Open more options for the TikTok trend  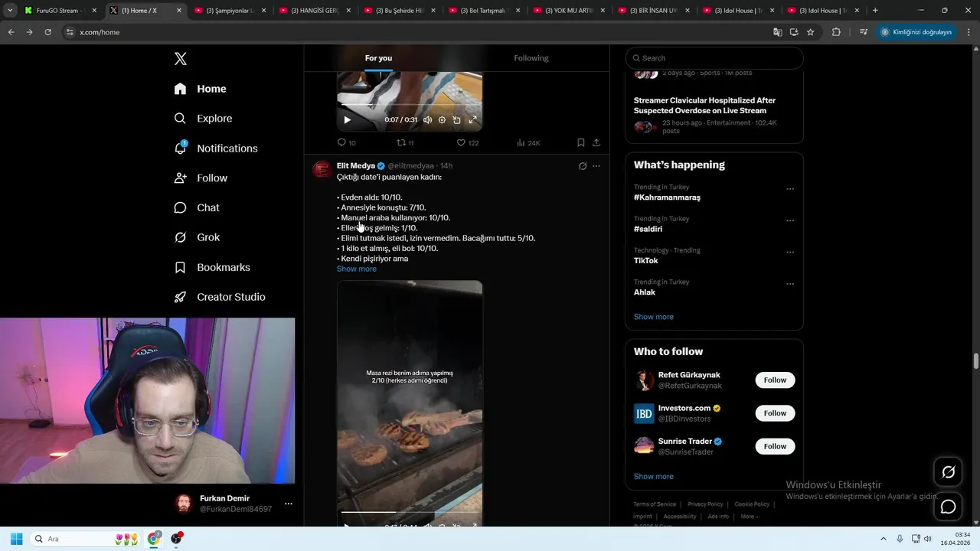790,252
